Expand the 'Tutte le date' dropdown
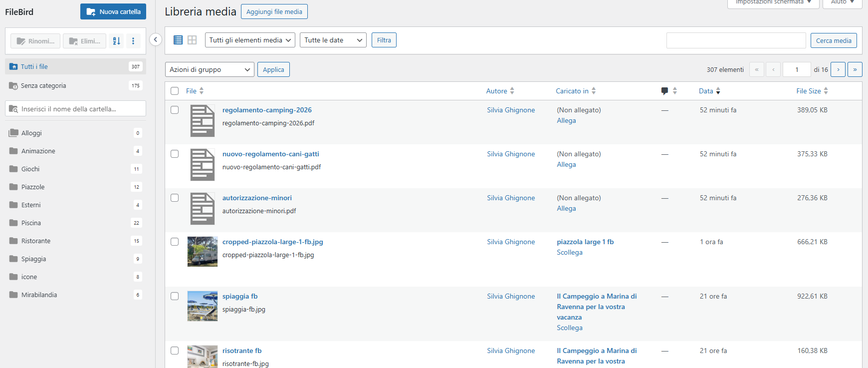868x368 pixels. (333, 40)
